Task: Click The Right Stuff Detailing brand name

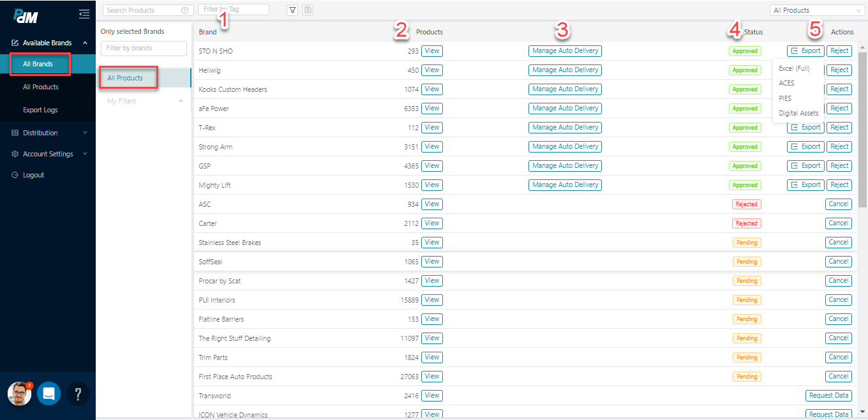Action: point(235,338)
